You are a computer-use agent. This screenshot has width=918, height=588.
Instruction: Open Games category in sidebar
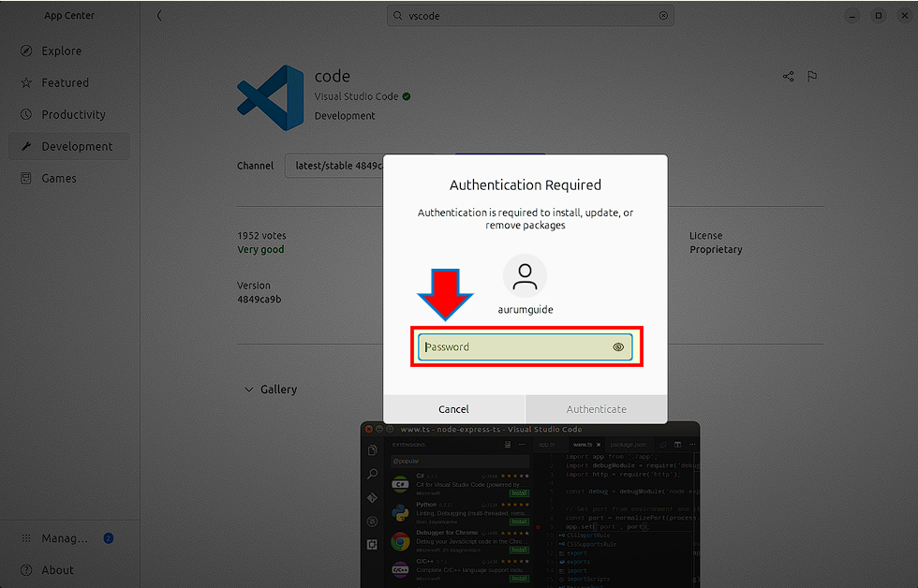[x=69, y=179]
